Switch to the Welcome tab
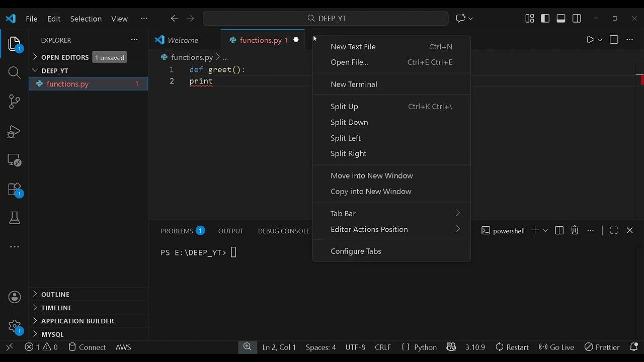644x362 pixels. pyautogui.click(x=183, y=40)
